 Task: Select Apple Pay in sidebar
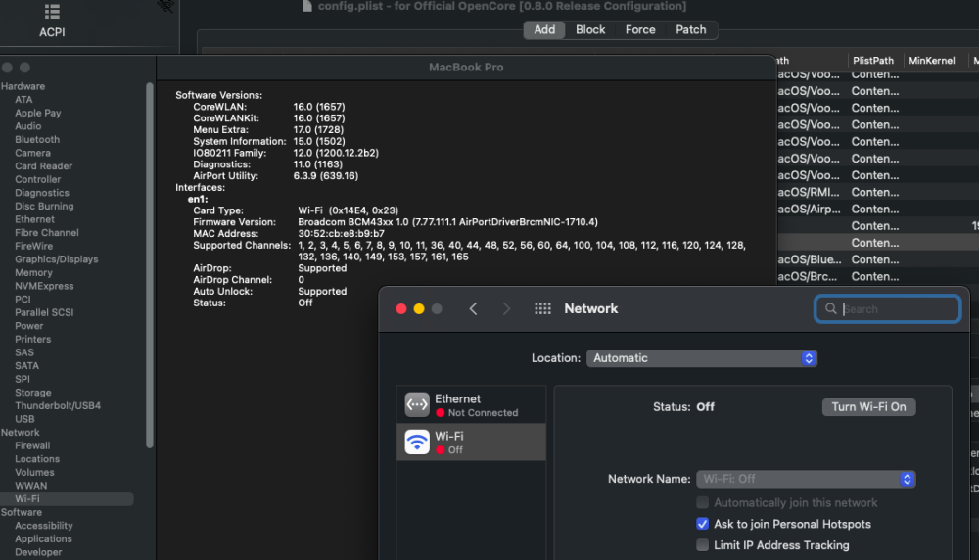pyautogui.click(x=38, y=113)
